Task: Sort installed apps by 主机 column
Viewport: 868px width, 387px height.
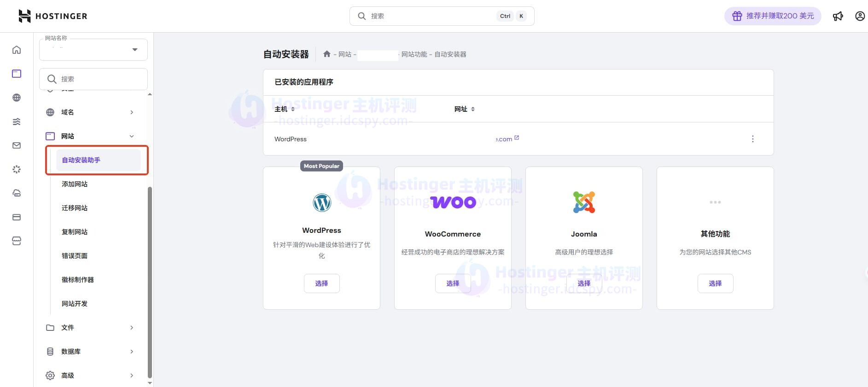Action: click(285, 109)
